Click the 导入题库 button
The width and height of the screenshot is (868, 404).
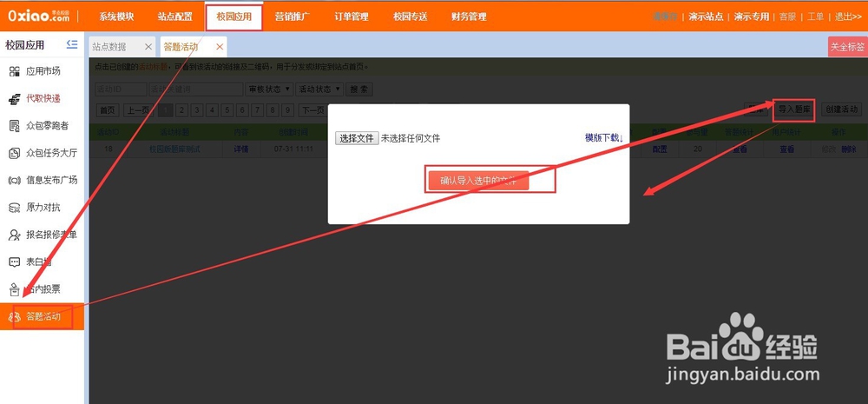[794, 109]
